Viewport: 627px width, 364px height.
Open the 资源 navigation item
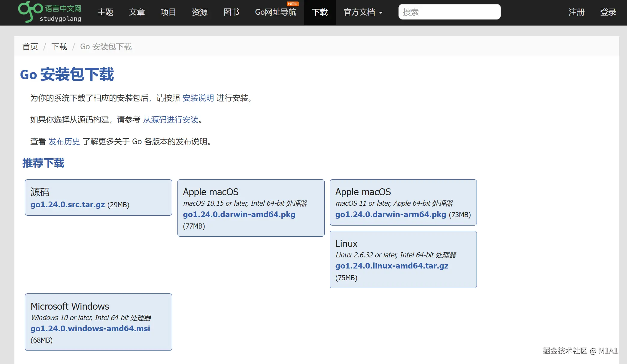pyautogui.click(x=200, y=12)
